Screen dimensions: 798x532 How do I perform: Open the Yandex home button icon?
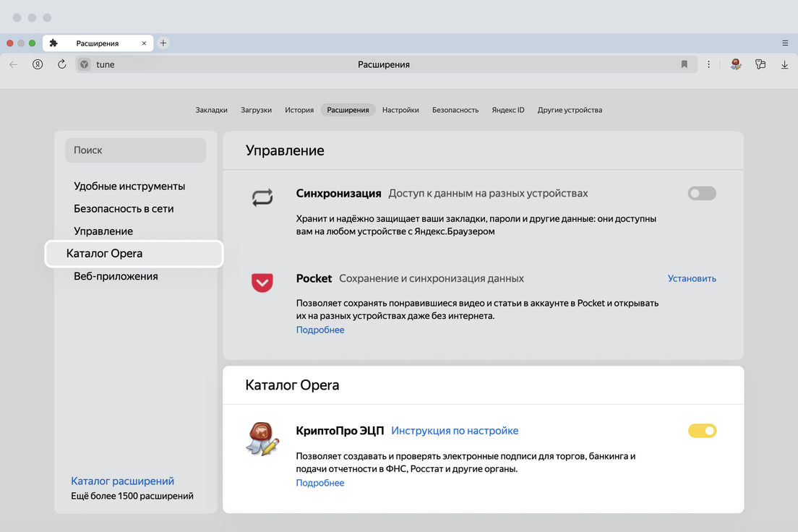tap(38, 64)
